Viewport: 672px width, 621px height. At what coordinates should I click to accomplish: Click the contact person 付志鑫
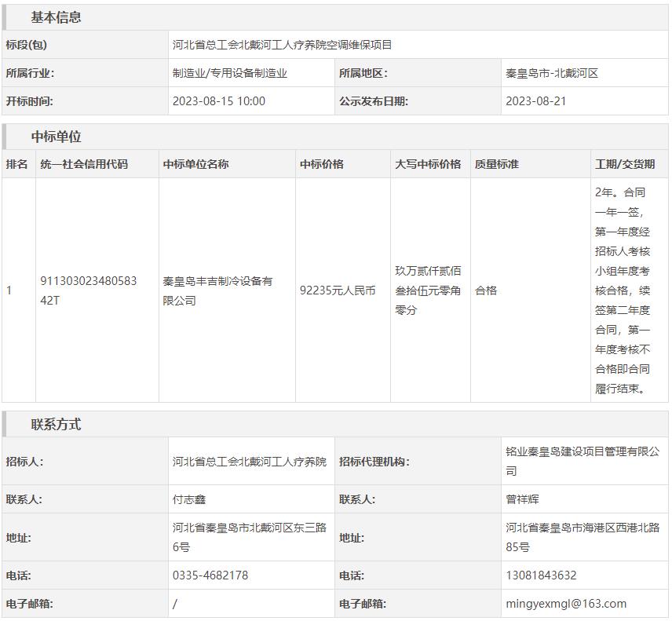pos(189,499)
